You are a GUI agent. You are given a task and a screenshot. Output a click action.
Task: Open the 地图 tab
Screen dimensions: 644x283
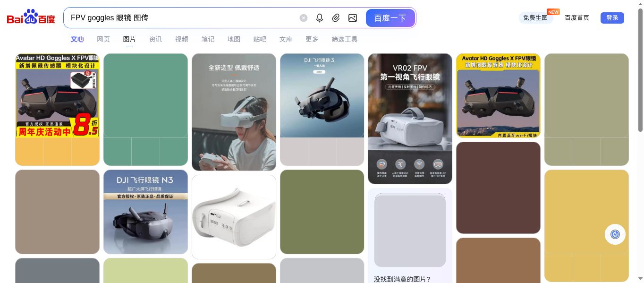[x=234, y=39]
